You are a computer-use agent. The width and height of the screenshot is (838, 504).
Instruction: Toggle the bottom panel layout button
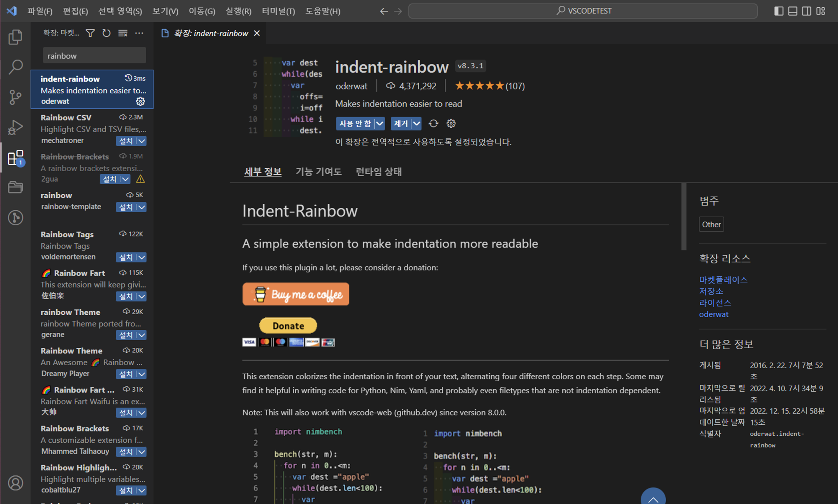point(793,11)
